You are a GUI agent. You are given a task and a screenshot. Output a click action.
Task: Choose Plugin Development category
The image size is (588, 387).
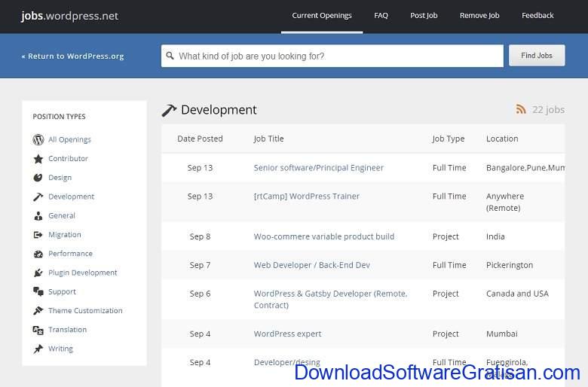point(82,273)
